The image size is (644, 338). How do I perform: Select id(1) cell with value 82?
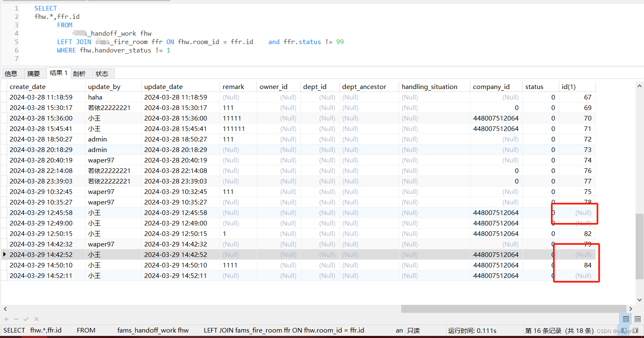coord(577,233)
